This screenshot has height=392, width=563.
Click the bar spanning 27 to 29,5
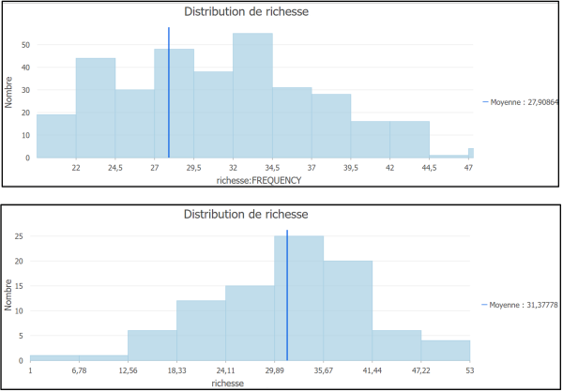[x=175, y=103]
